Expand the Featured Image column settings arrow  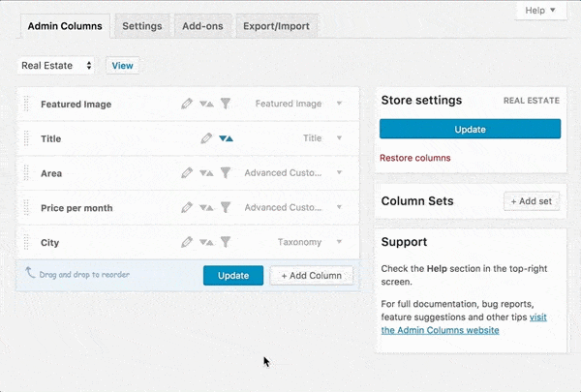(x=339, y=104)
